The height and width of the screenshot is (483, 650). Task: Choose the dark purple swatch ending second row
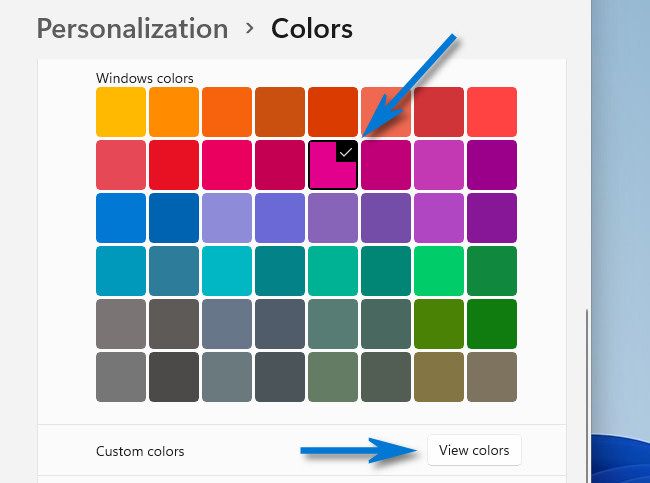click(x=492, y=165)
